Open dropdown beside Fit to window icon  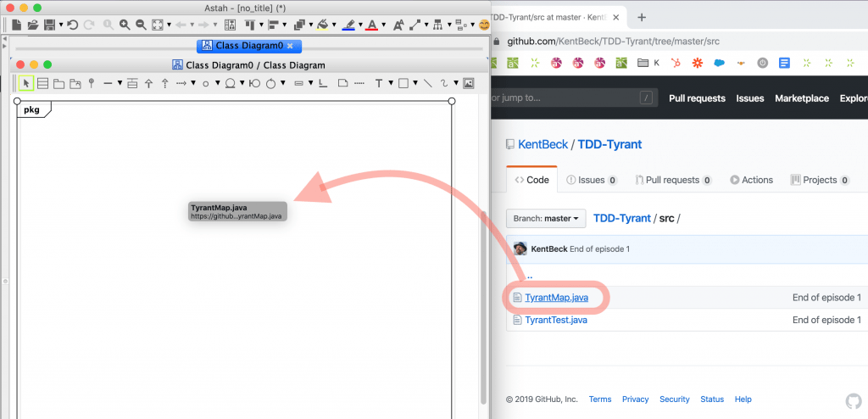[x=169, y=25]
